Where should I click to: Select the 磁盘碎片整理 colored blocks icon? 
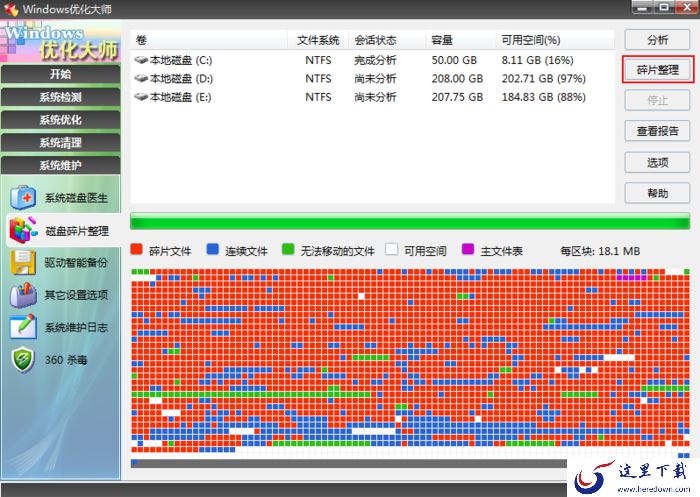pyautogui.click(x=23, y=230)
